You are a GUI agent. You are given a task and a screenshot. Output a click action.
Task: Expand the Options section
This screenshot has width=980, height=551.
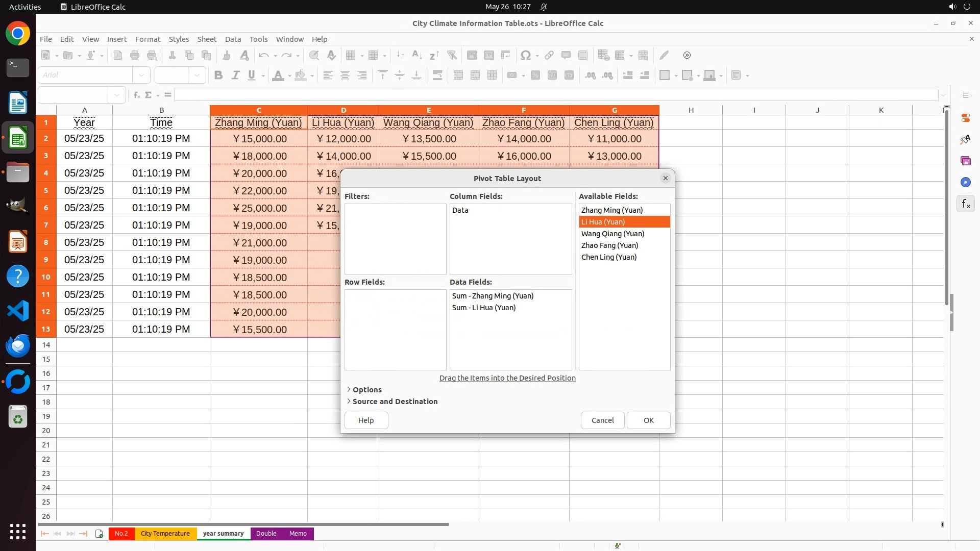(x=366, y=390)
